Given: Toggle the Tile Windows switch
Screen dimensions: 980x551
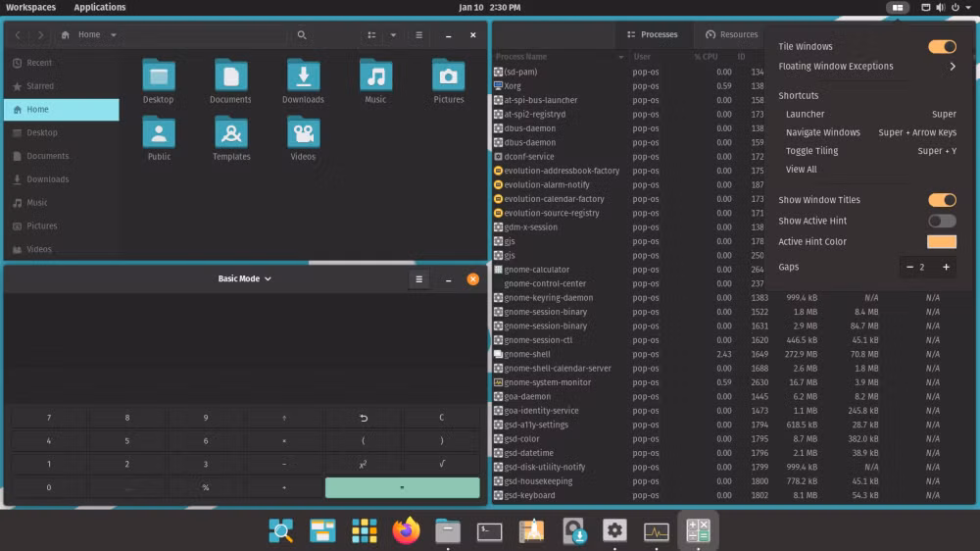Looking at the screenshot, I should point(942,46).
